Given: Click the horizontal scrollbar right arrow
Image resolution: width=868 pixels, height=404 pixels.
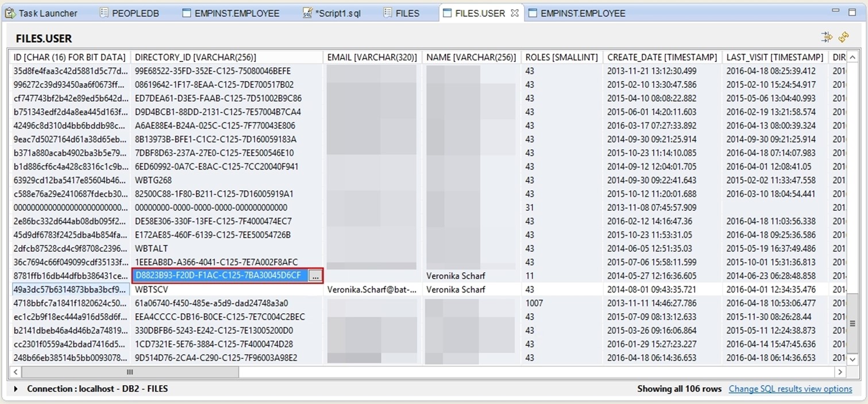Looking at the screenshot, I should 840,372.
